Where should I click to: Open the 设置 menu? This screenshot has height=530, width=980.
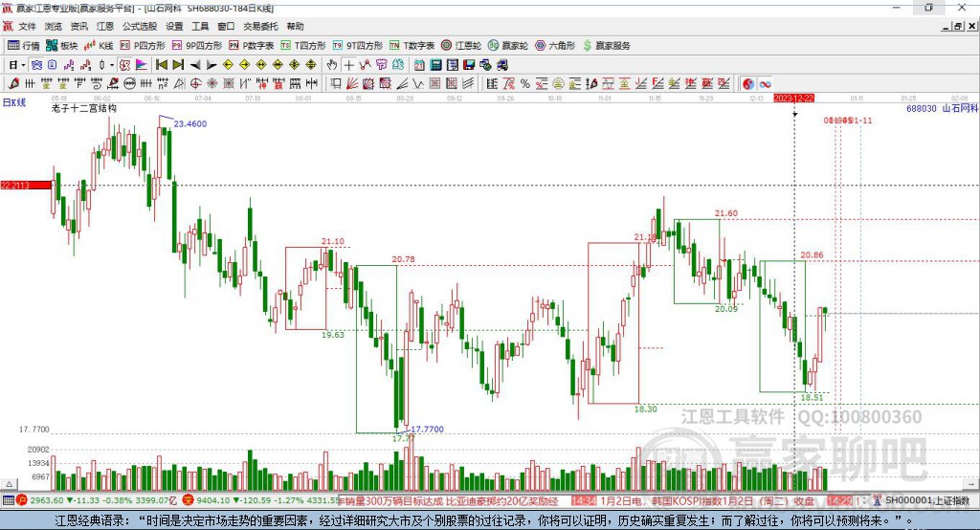click(x=174, y=26)
